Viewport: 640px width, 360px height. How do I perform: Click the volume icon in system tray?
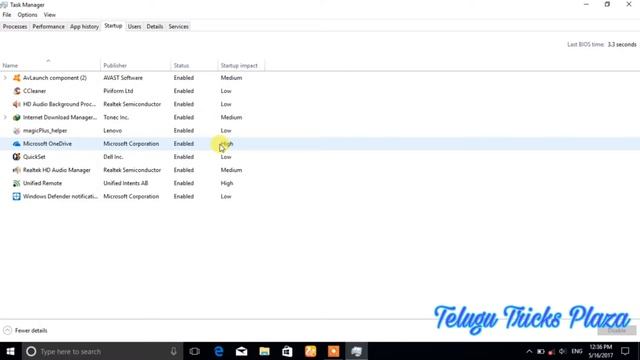click(562, 351)
